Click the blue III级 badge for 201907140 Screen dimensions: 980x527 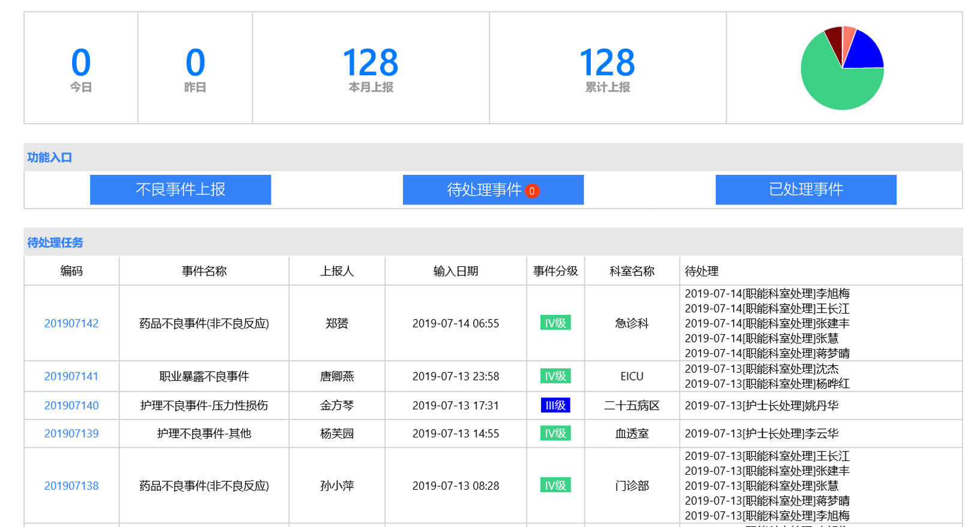pyautogui.click(x=555, y=406)
